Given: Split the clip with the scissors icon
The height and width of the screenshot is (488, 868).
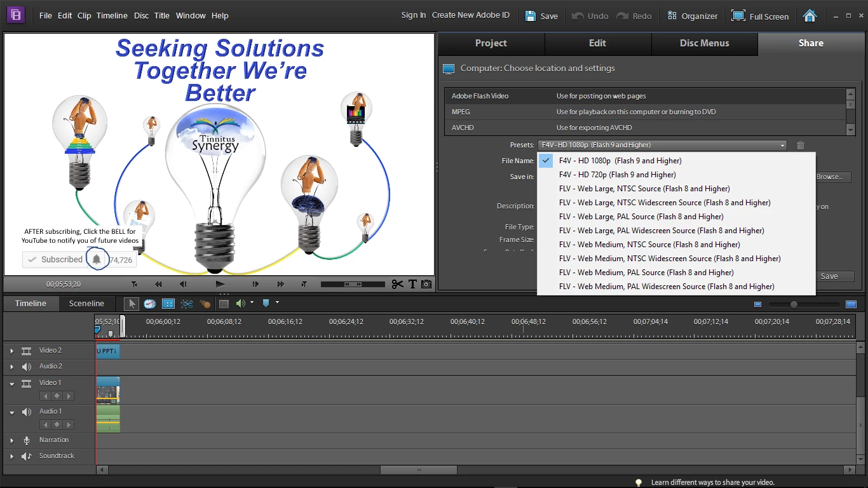Looking at the screenshot, I should tap(397, 284).
